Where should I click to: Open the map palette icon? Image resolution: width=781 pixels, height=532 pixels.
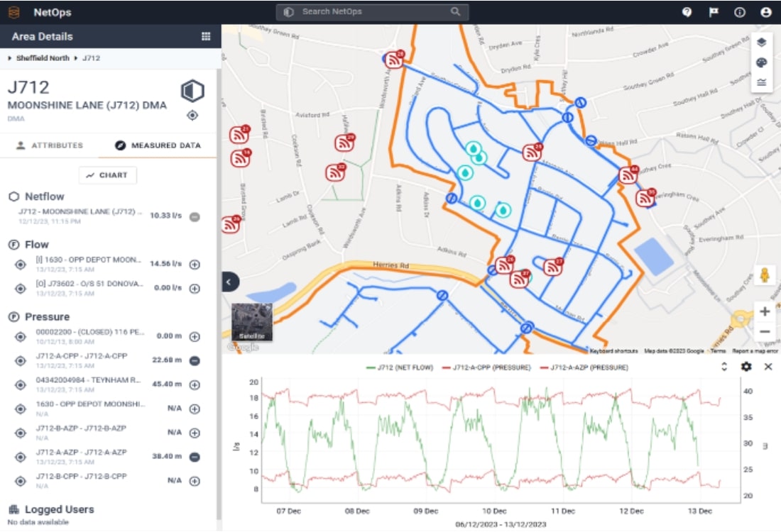pos(761,62)
